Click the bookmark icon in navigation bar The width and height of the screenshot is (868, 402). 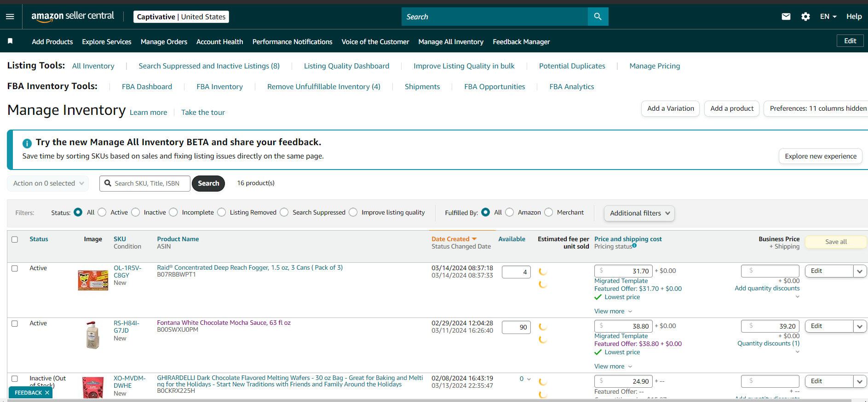click(x=10, y=41)
